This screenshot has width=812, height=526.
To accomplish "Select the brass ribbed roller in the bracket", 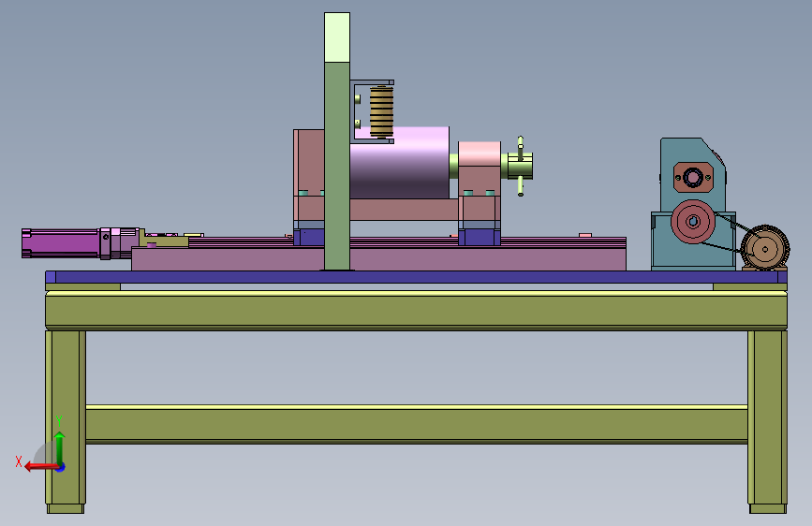I will point(382,111).
